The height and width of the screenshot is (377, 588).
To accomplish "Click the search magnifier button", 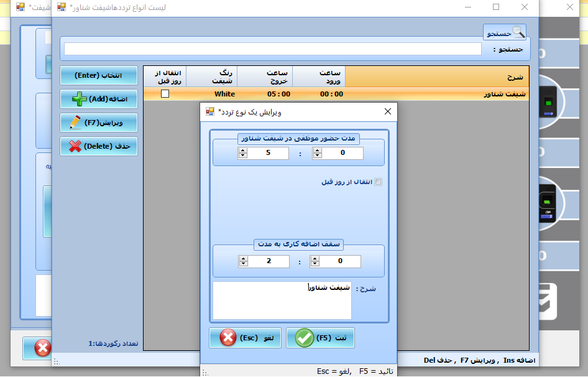I will tap(505, 32).
